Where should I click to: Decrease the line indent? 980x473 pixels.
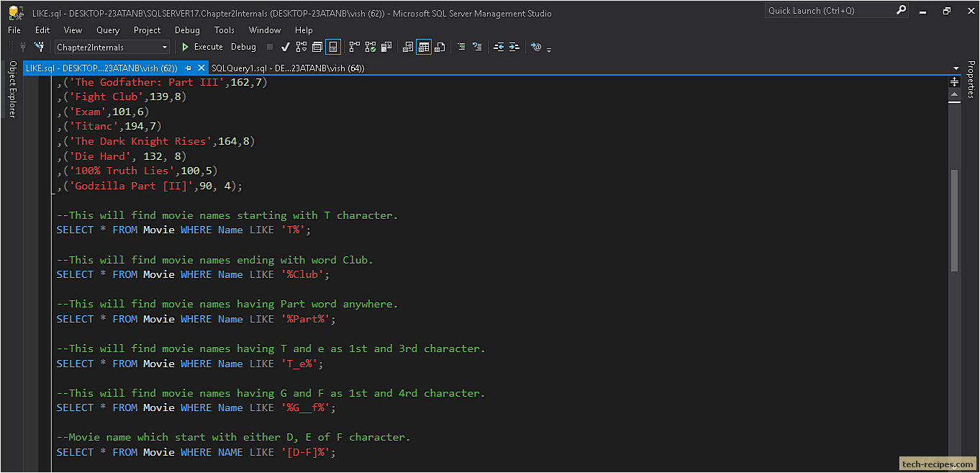coord(499,47)
